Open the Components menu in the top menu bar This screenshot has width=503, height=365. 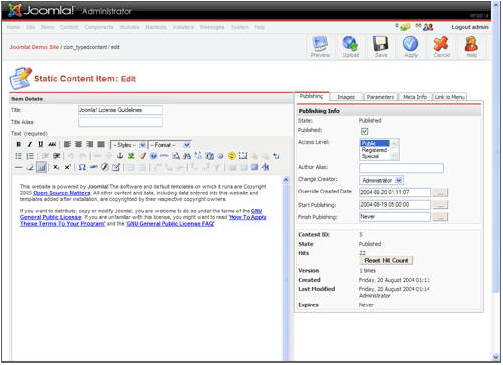coord(99,27)
